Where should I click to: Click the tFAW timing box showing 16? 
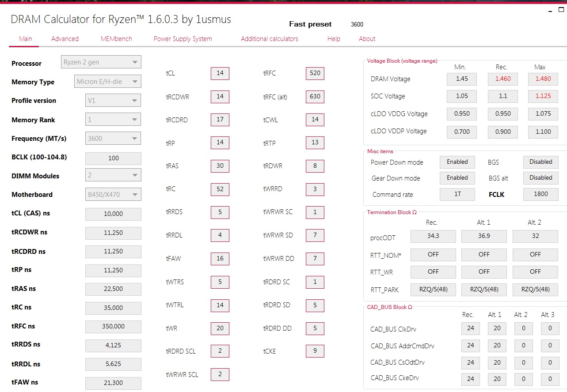point(220,259)
